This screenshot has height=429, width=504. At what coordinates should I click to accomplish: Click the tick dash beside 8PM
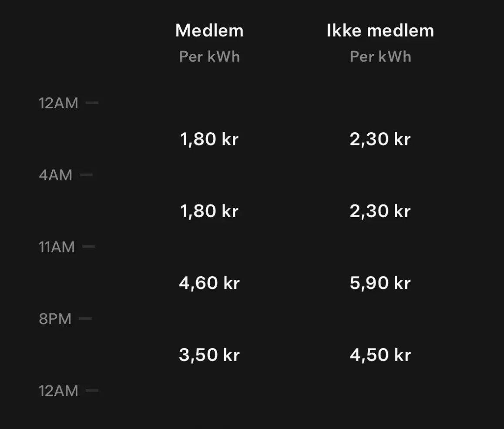point(85,319)
